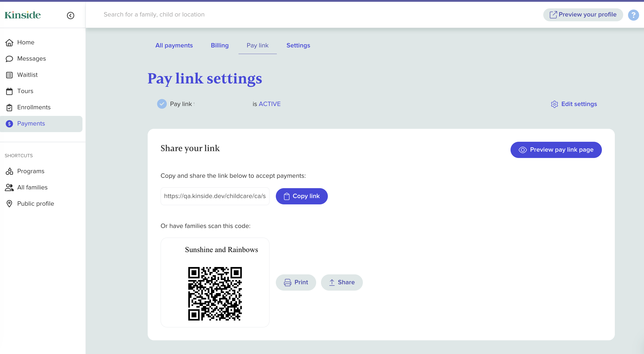The height and width of the screenshot is (354, 644).
Task: Click Preview your profile button
Action: [x=583, y=15]
